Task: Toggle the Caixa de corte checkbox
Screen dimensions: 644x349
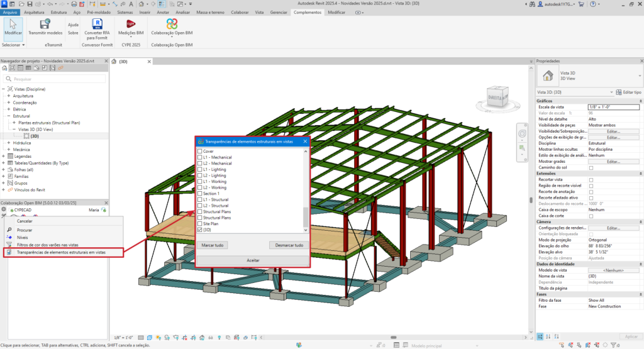Action: pos(591,216)
